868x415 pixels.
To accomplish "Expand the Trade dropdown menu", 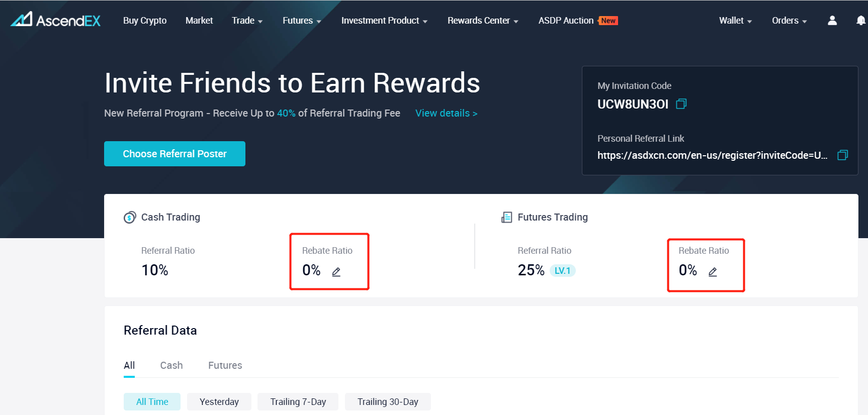I will pos(247,21).
